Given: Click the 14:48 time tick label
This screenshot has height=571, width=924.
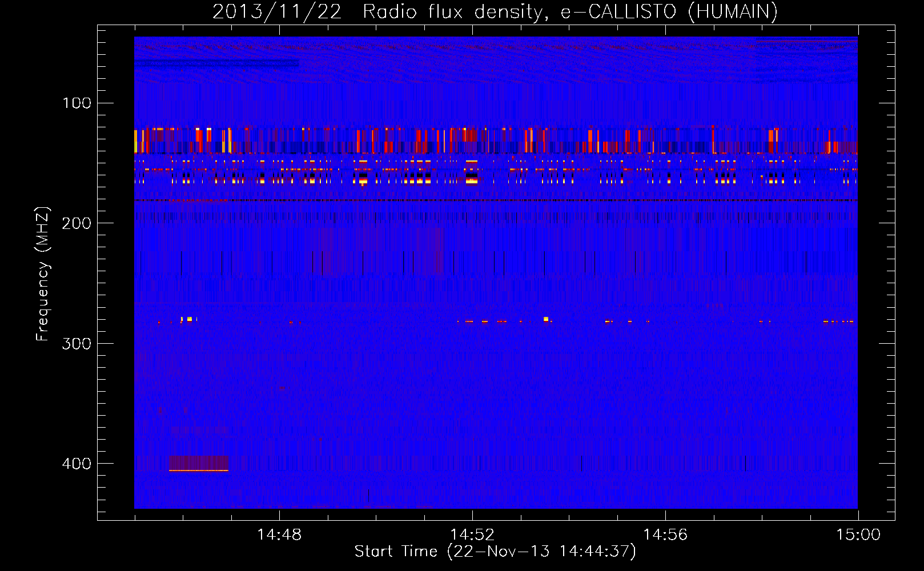Looking at the screenshot, I should [x=279, y=535].
